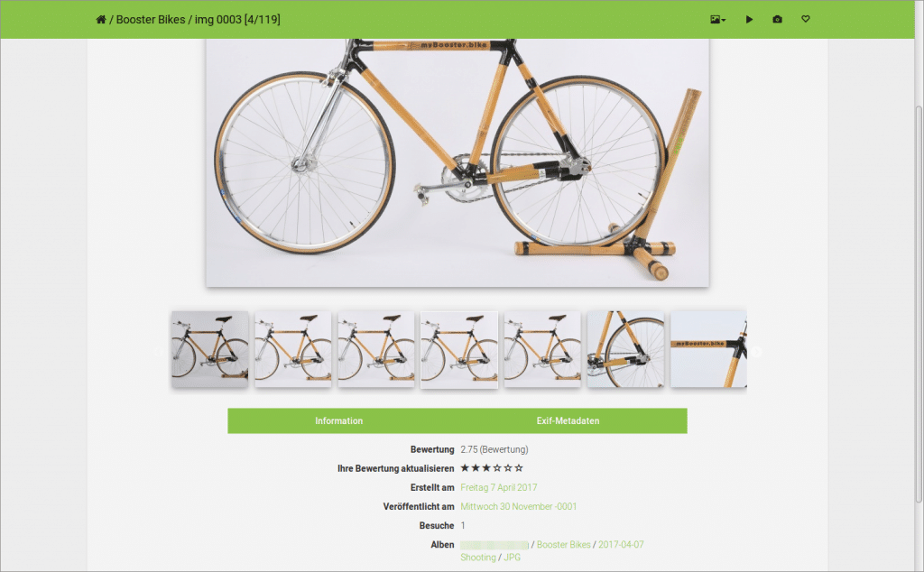Open photo size dropdown menu

717,20
